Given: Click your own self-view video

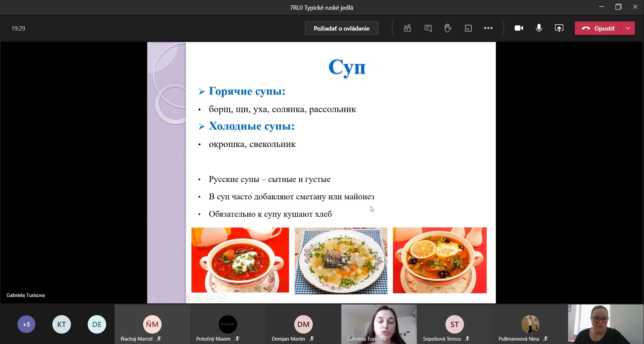Looking at the screenshot, I should coord(606,324).
